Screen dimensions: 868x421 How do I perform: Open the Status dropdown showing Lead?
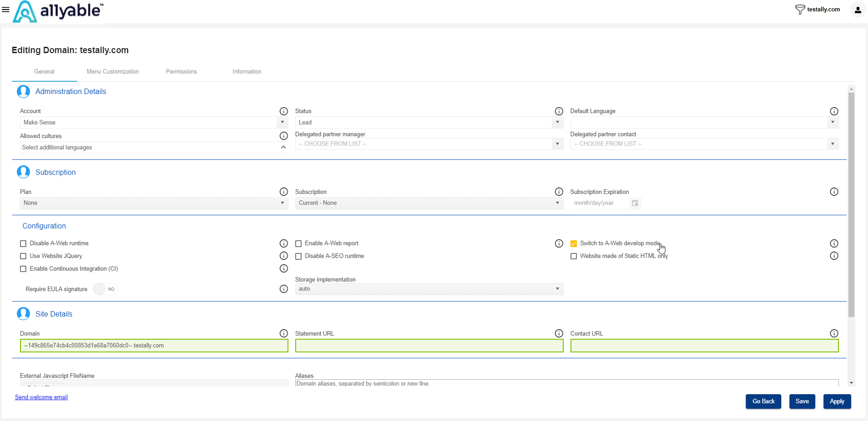click(x=429, y=123)
